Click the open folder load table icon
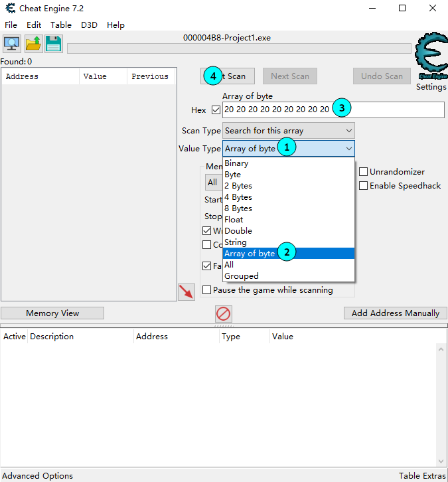The width and height of the screenshot is (448, 482). point(33,44)
